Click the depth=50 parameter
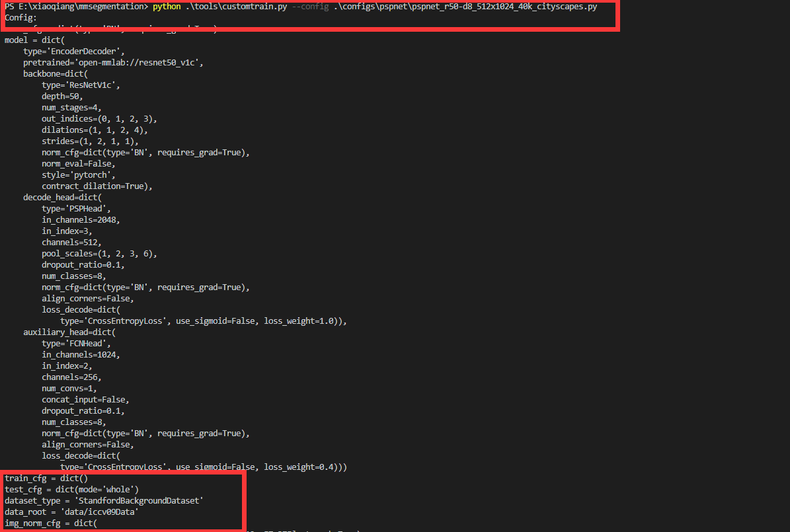Image resolution: width=790 pixels, height=532 pixels. (x=61, y=96)
